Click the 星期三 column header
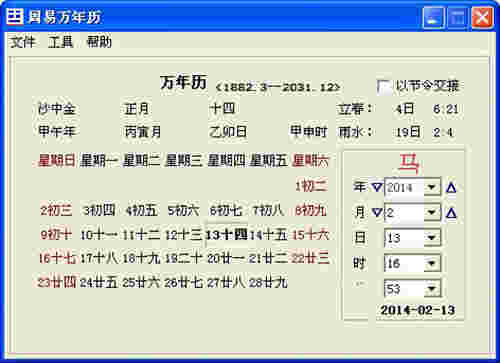 pos(183,160)
